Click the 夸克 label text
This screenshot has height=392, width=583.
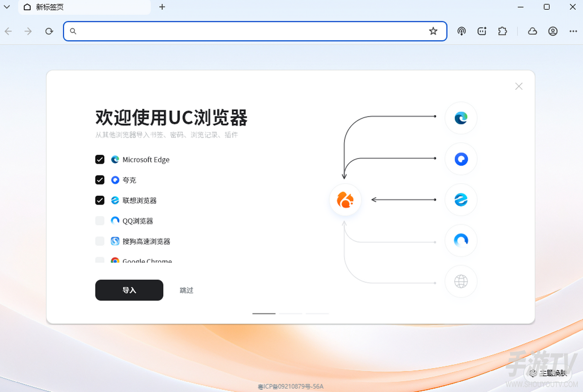(129, 180)
